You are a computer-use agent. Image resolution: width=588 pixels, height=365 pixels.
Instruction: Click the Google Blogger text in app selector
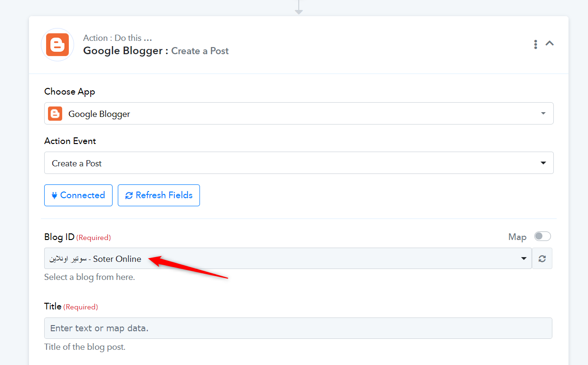coord(99,114)
